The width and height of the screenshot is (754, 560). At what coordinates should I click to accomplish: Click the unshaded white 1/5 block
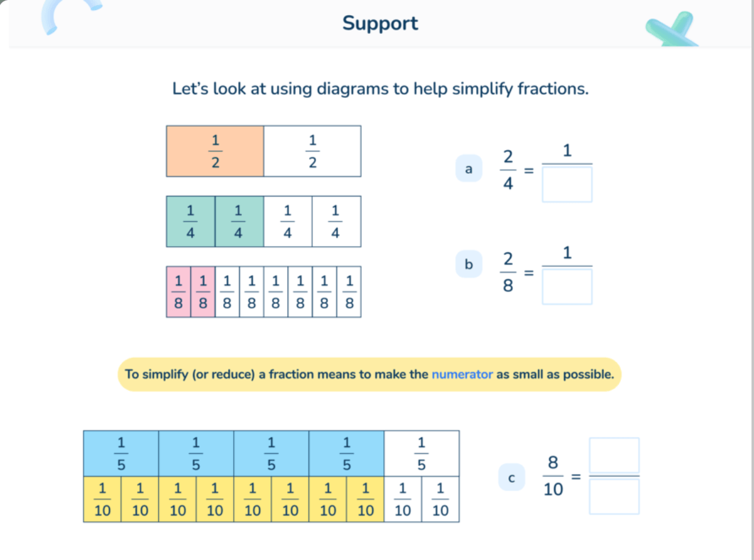pos(422,453)
